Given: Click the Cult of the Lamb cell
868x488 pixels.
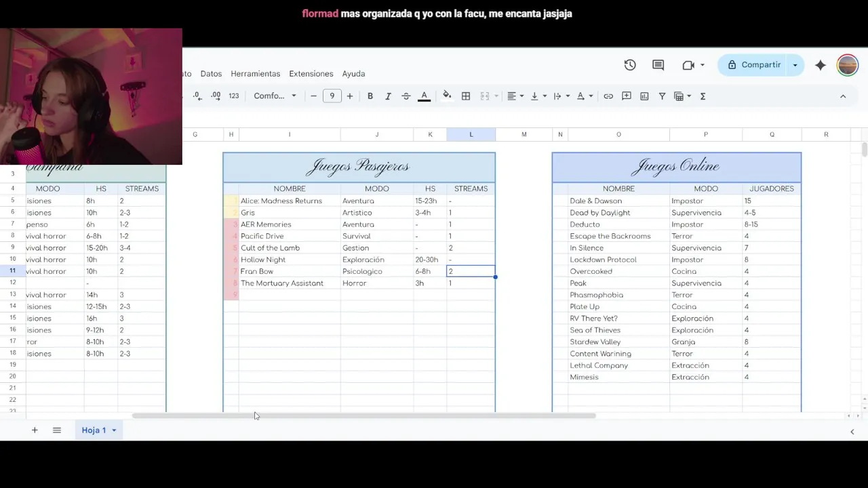Looking at the screenshot, I should (289, 248).
